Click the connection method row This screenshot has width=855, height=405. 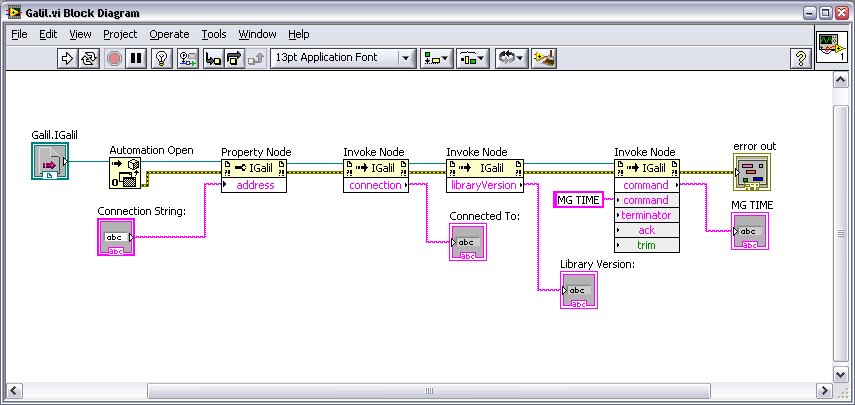376,185
